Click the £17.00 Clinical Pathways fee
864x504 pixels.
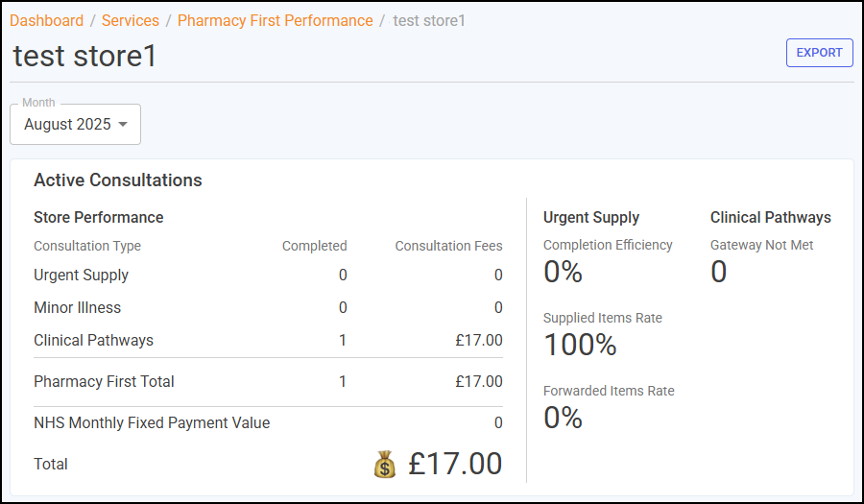[479, 341]
